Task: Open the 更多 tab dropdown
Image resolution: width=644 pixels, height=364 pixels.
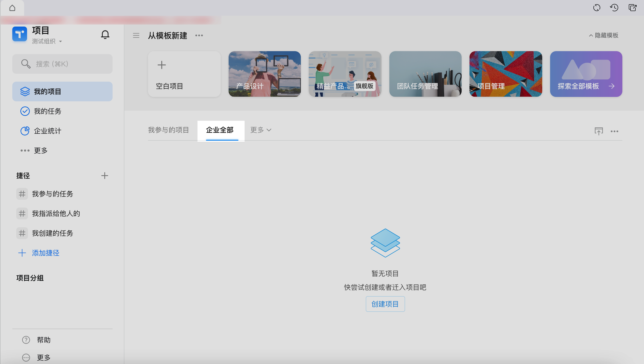Action: pos(261,130)
